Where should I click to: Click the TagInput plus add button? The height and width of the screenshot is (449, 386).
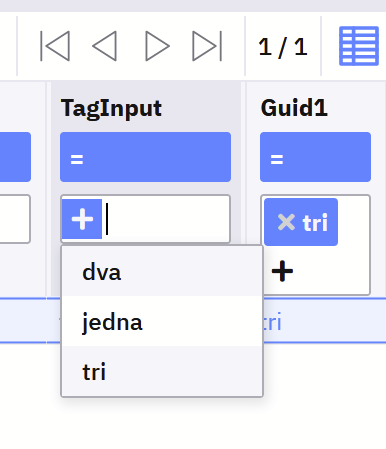coord(82,219)
